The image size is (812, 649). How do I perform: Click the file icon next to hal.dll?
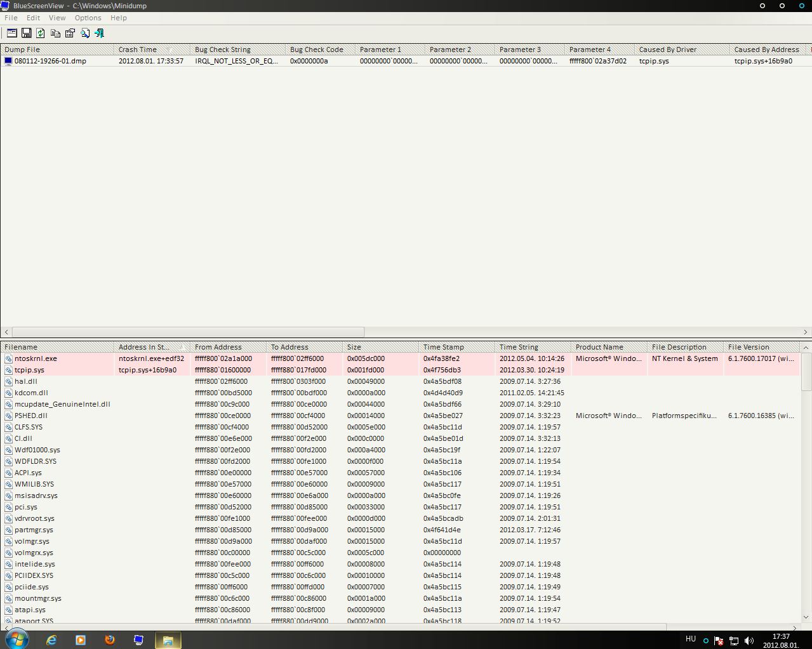[8, 381]
